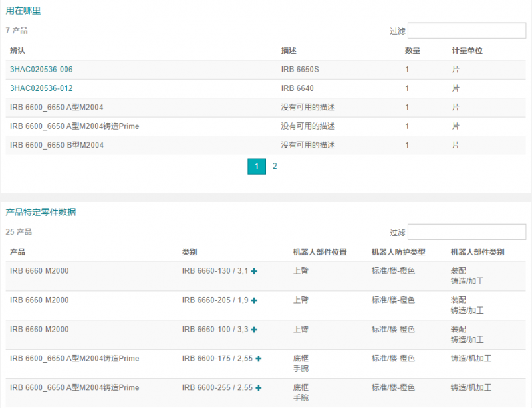Select row IRB 6600_6650 A型M2004 in 用在哪里

click(265, 108)
